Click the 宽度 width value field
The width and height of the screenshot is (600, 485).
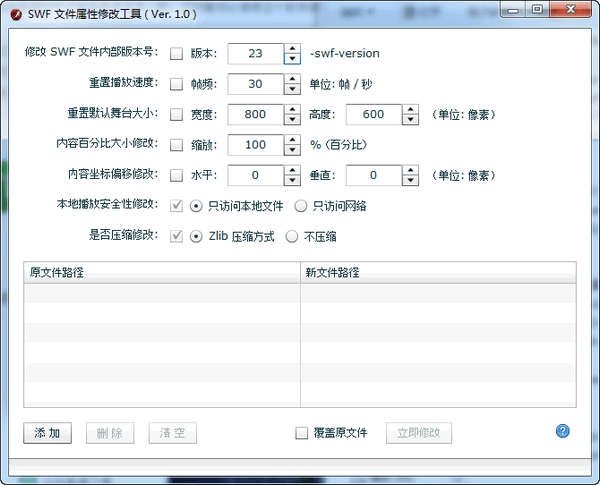(255, 115)
